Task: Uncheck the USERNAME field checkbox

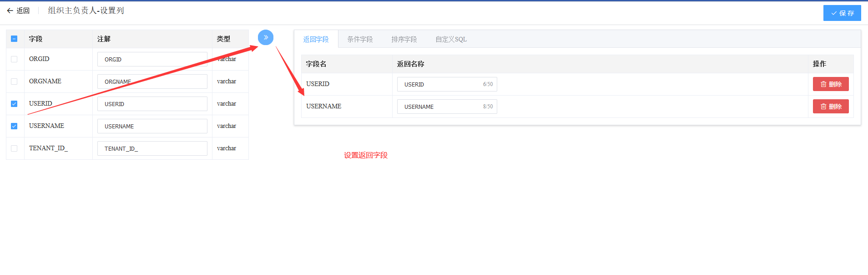Action: click(x=14, y=126)
